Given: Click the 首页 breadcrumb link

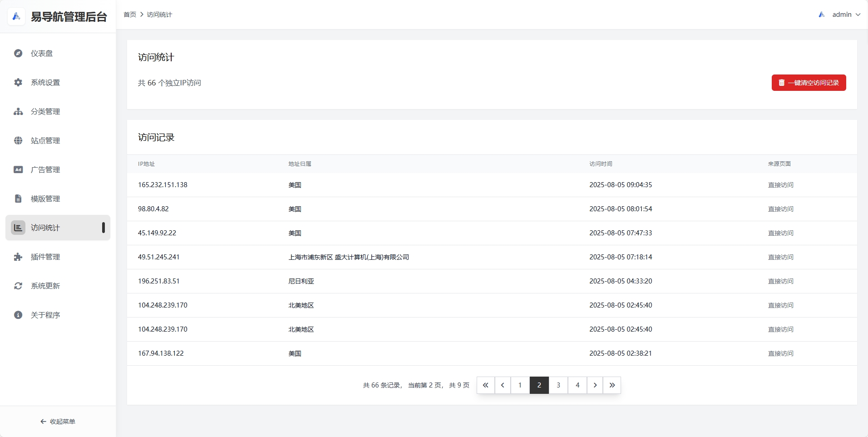Looking at the screenshot, I should coord(130,15).
